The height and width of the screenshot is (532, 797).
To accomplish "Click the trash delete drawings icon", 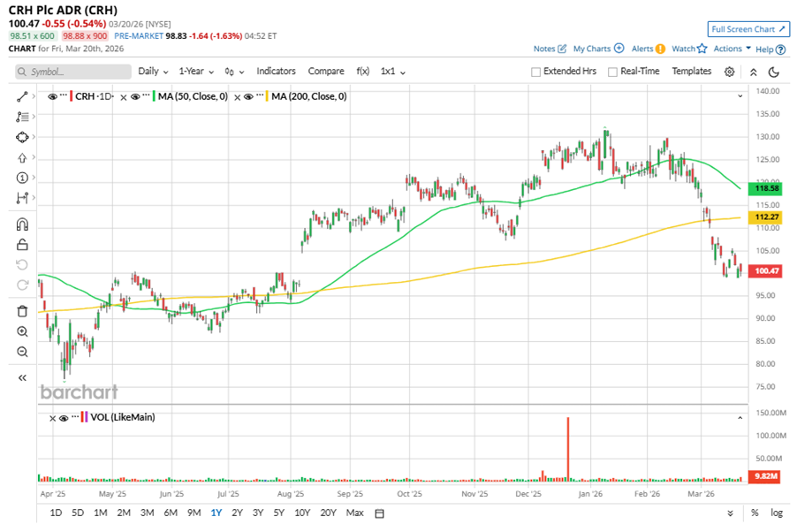I will [22, 311].
